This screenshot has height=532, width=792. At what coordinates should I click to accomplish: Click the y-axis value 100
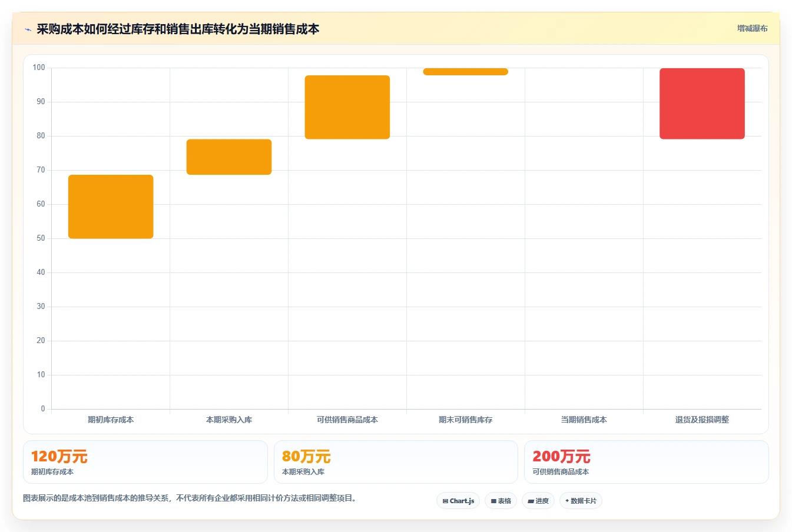click(39, 68)
